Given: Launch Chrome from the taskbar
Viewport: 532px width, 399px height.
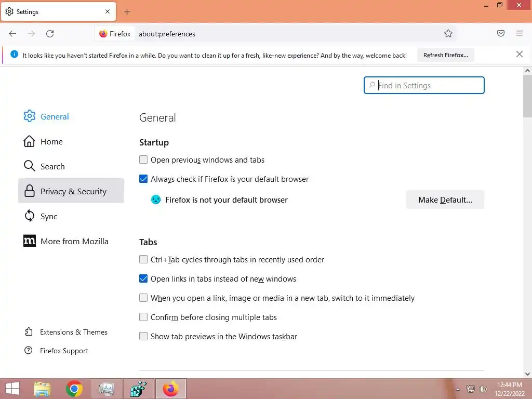Looking at the screenshot, I should point(74,389).
